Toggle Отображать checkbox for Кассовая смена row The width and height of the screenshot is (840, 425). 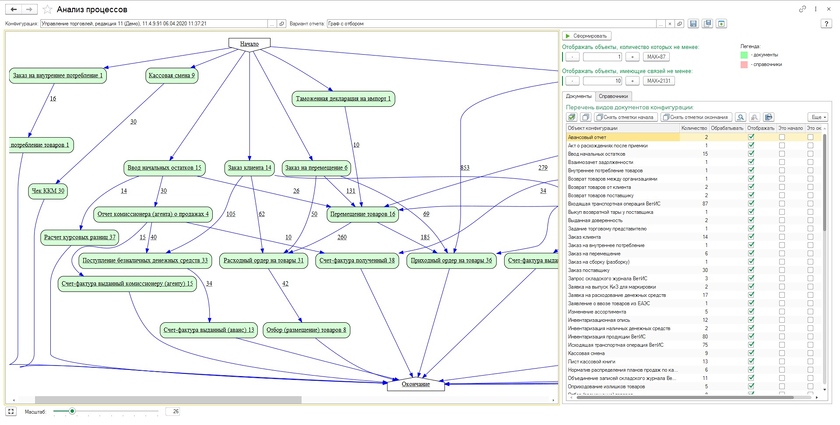pos(752,353)
